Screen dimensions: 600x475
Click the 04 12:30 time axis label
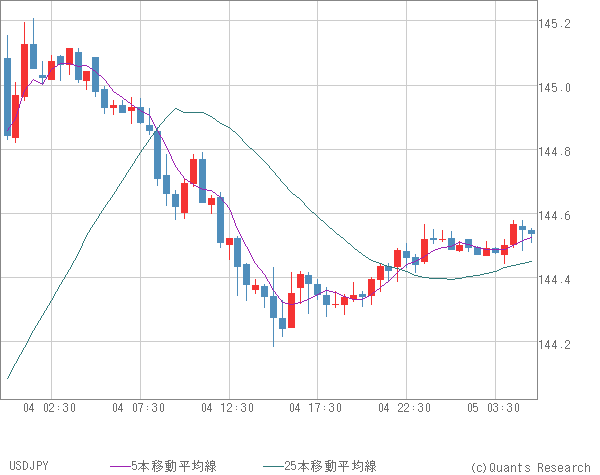pos(228,408)
